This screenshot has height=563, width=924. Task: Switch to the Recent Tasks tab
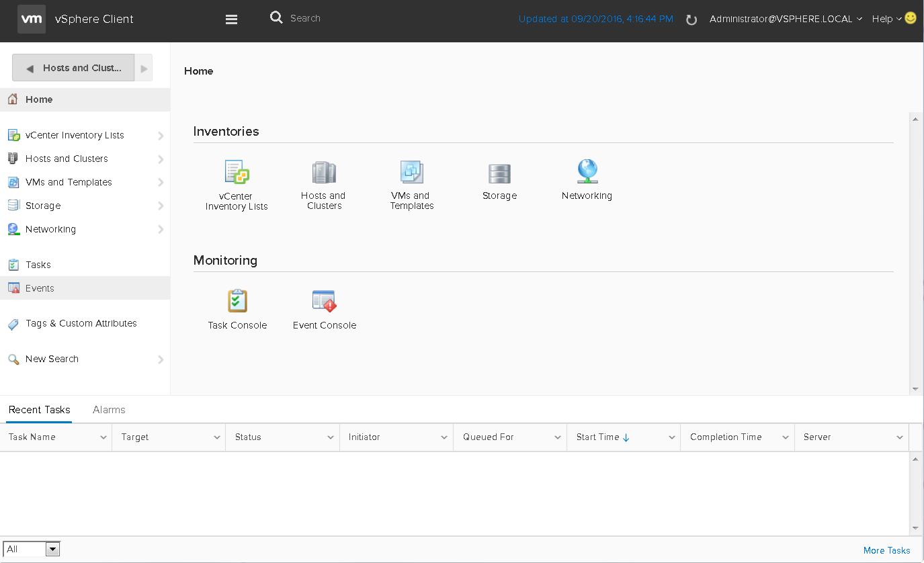[39, 410]
